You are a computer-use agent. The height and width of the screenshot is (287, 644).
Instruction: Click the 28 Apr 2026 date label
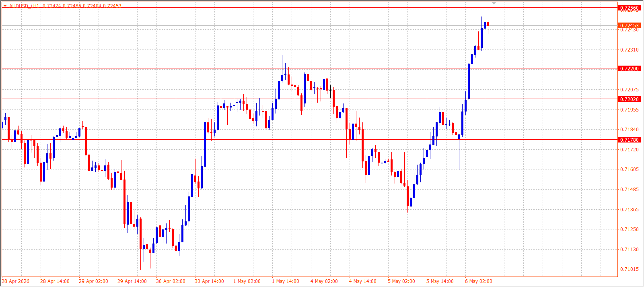tap(16, 281)
